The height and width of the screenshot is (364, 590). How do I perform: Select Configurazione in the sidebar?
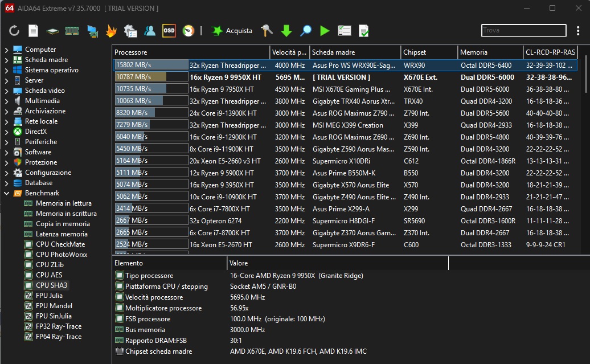(x=48, y=173)
